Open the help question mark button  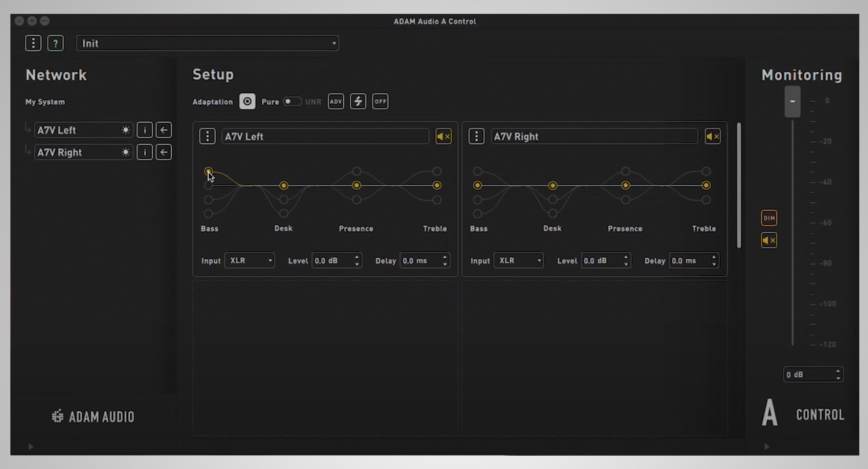(56, 43)
